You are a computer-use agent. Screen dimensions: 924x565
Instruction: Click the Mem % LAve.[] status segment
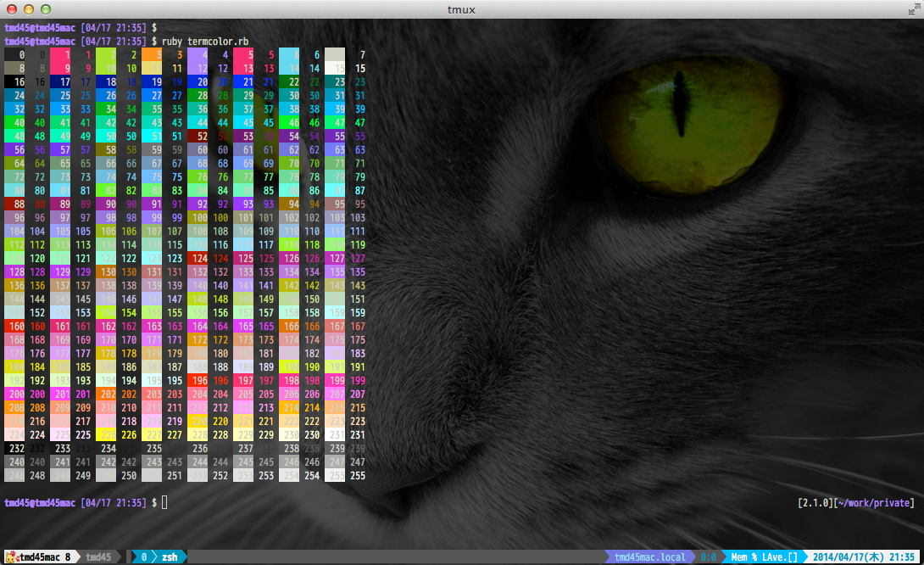(765, 557)
